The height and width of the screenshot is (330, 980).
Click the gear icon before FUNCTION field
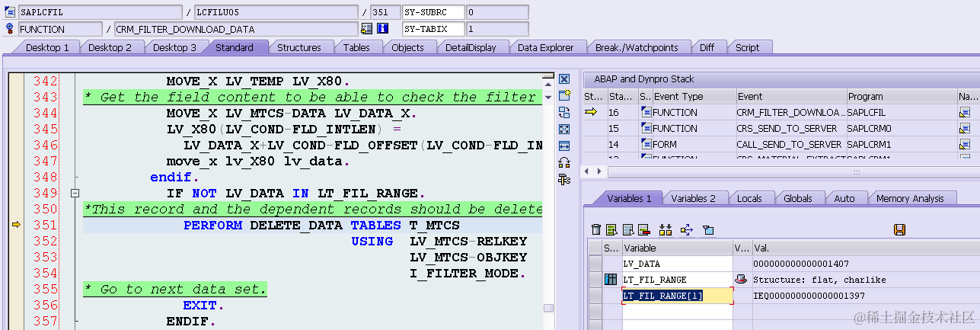pos(10,29)
